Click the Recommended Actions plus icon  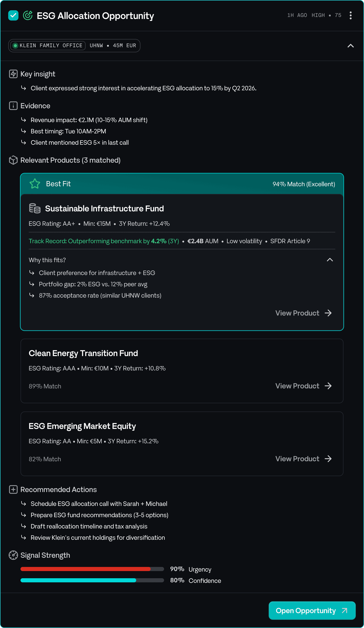click(13, 489)
